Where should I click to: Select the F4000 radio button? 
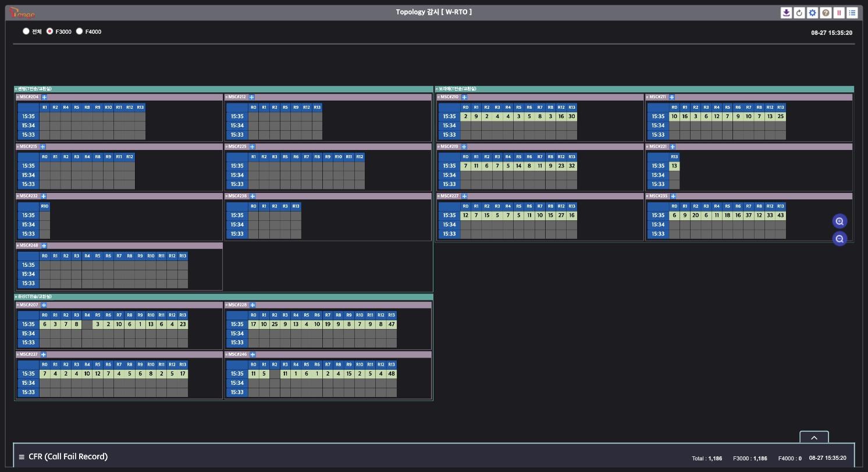coord(80,31)
